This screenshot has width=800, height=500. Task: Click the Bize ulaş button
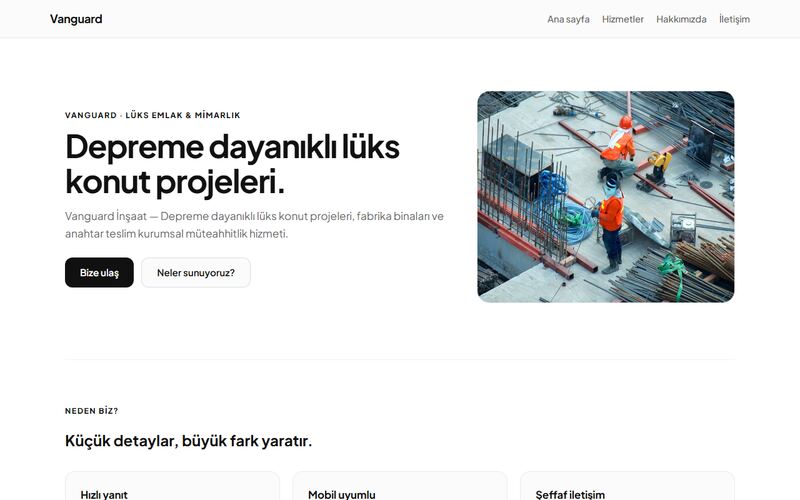coord(99,272)
